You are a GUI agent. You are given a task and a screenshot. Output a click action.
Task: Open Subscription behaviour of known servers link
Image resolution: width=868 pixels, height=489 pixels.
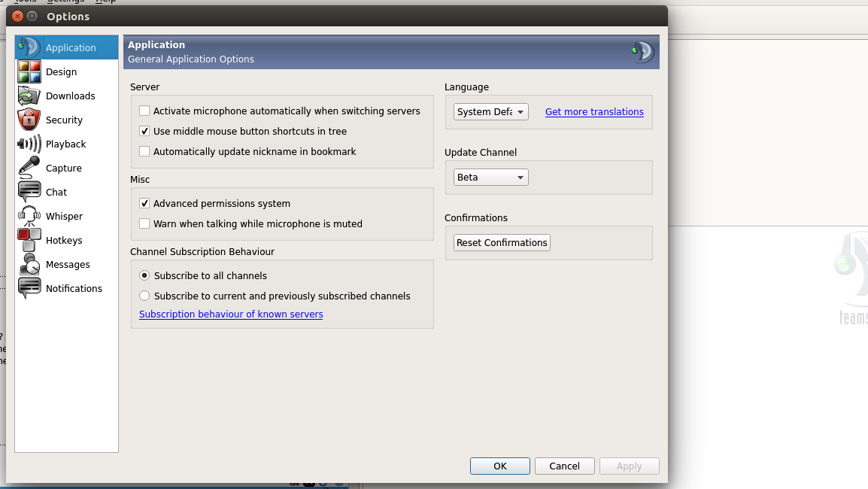pos(231,314)
